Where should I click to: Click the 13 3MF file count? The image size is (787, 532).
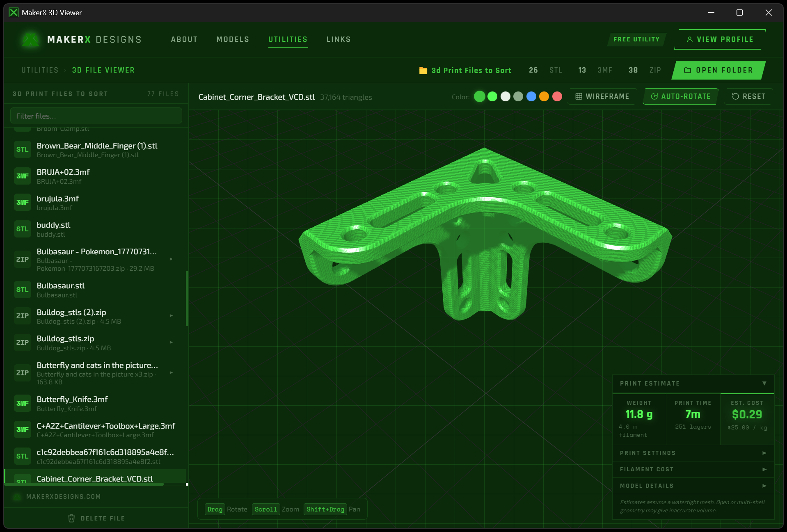click(x=595, y=70)
